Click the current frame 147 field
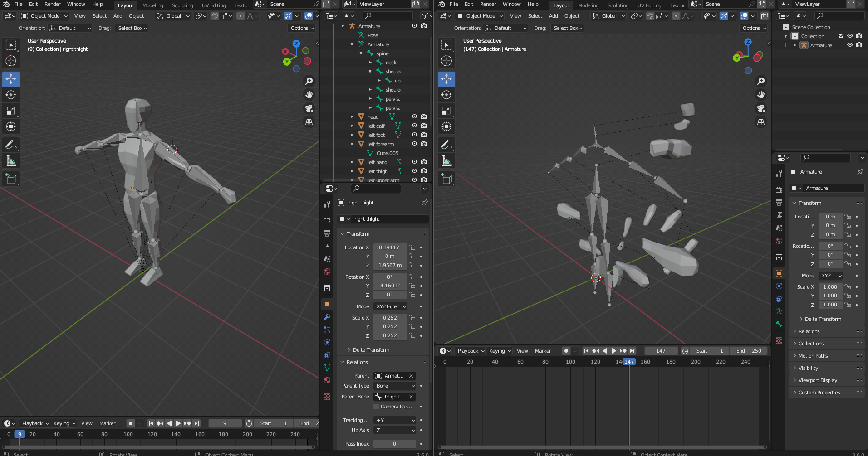Image resolution: width=868 pixels, height=456 pixels. (x=661, y=351)
